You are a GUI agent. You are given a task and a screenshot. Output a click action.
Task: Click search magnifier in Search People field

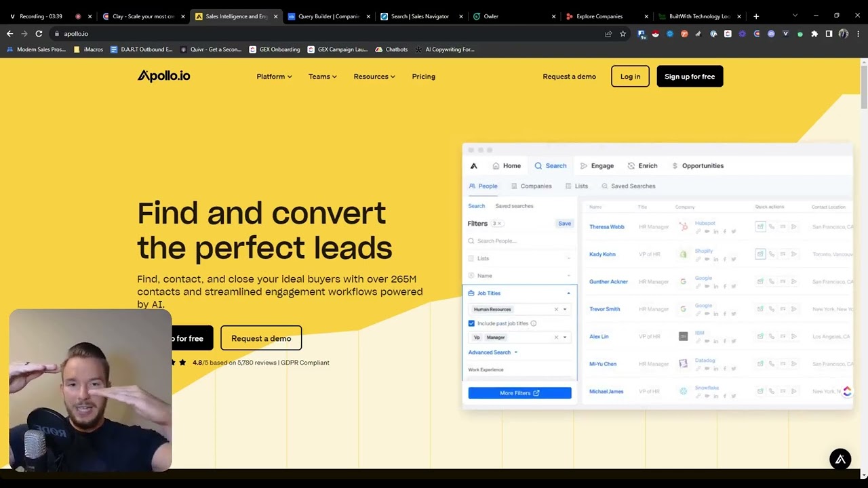pyautogui.click(x=471, y=241)
